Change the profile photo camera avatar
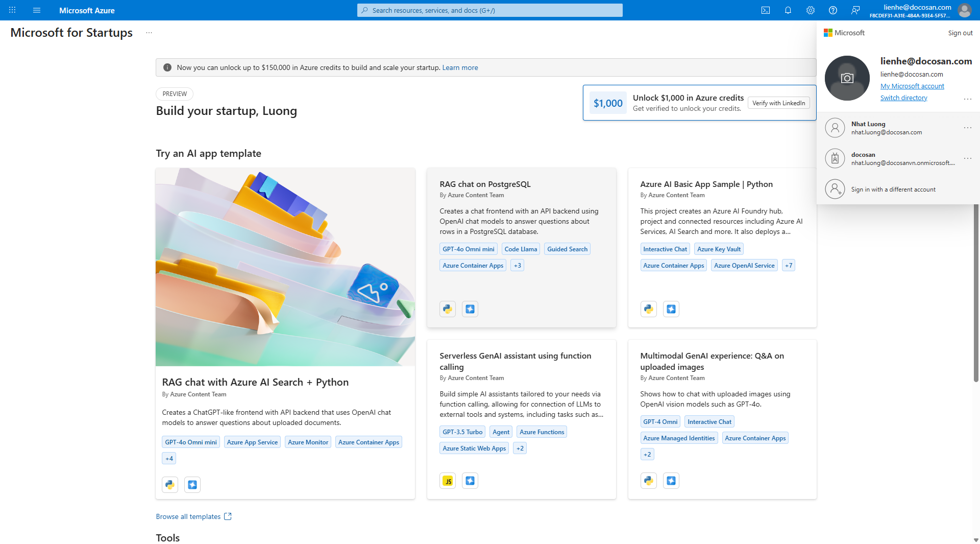The width and height of the screenshot is (980, 544). click(847, 78)
